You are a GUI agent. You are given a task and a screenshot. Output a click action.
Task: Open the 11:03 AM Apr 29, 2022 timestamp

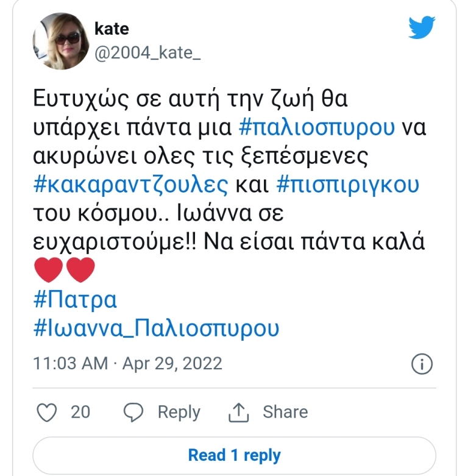(x=127, y=364)
